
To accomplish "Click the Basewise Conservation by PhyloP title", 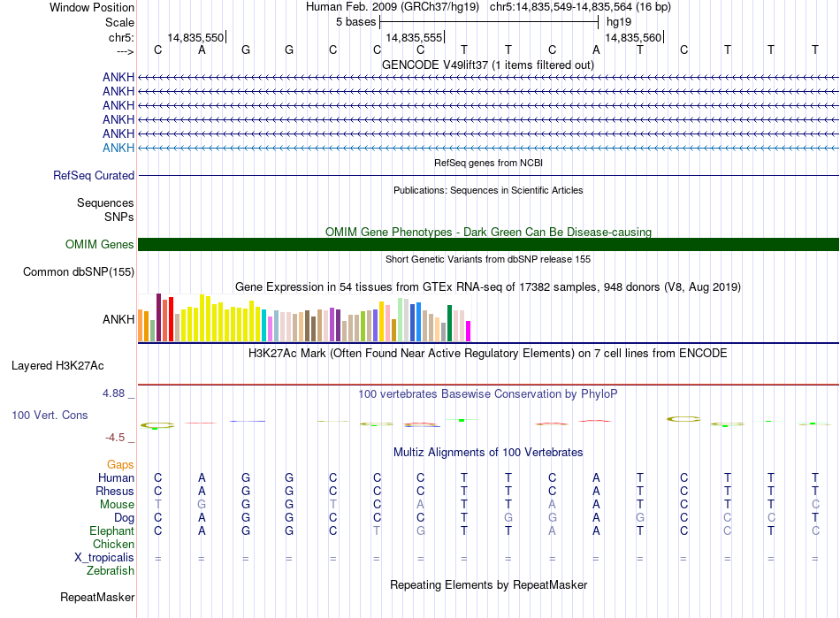I will tap(488, 393).
